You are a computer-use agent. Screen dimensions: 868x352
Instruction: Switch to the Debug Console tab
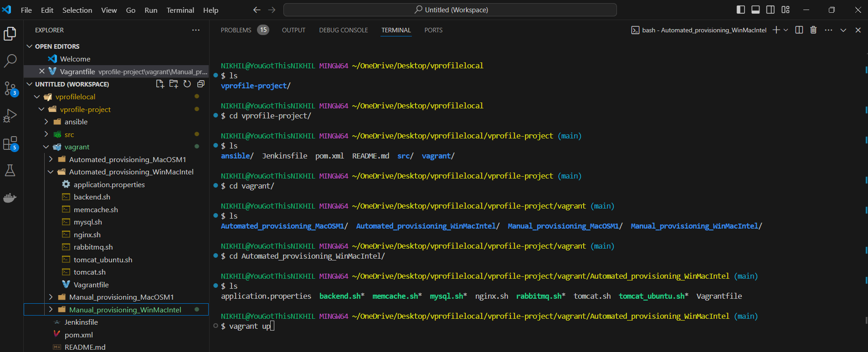click(x=344, y=30)
